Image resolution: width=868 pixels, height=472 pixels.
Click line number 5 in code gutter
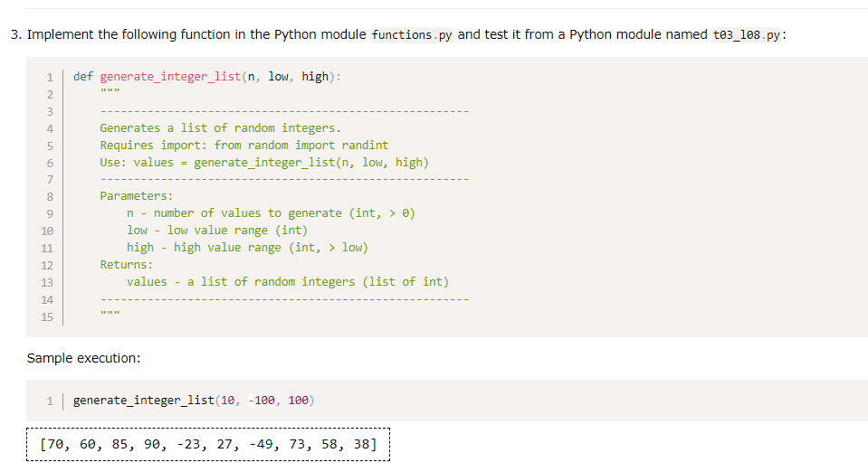pyautogui.click(x=50, y=146)
